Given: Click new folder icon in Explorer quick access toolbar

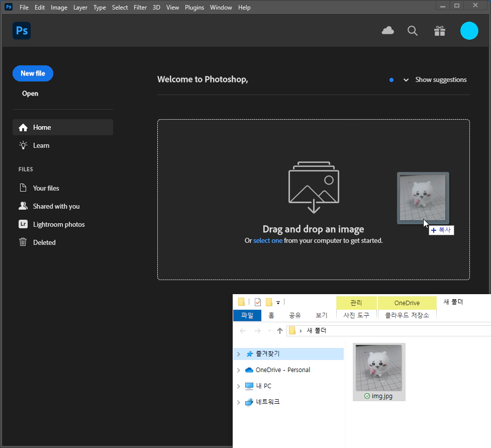Looking at the screenshot, I should pyautogui.click(x=269, y=302).
